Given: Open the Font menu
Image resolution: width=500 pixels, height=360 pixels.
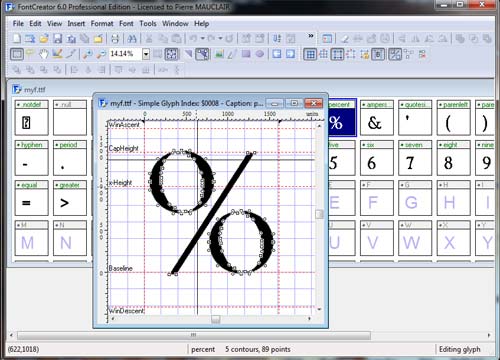Looking at the screenshot, I should click(x=126, y=24).
